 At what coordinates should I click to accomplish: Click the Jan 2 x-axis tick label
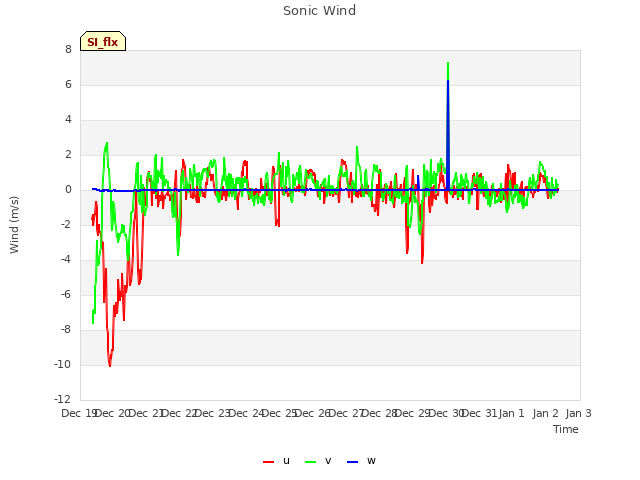(545, 413)
